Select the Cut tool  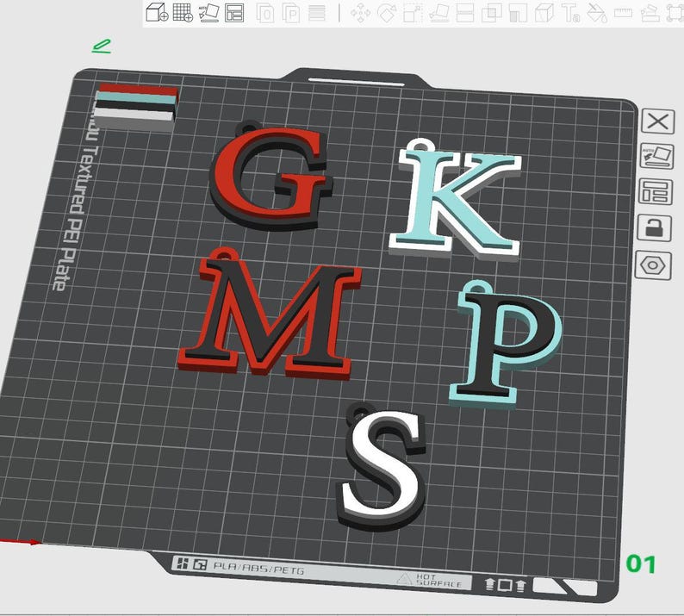coord(465,13)
